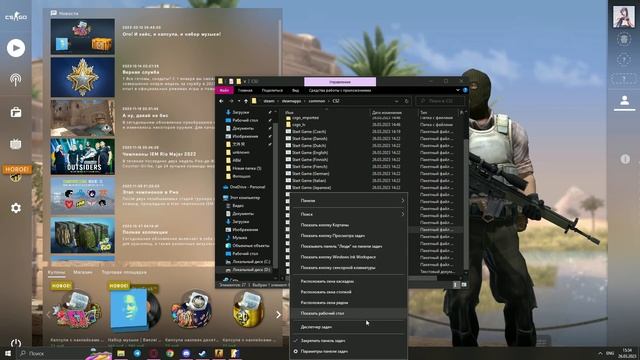The height and width of the screenshot is (360, 640).
Task: Open Explorer help question icon
Action: pos(465,90)
